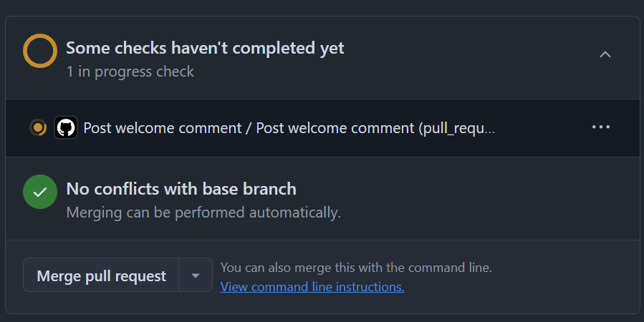Click blank area of the no-conflicts section
Image resolution: width=644 pixels, height=322 pixels.
click(x=487, y=199)
